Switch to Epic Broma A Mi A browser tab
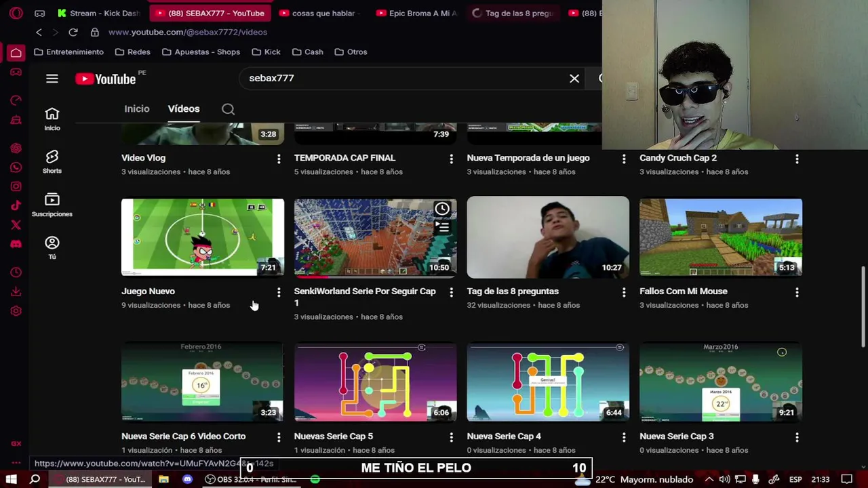This screenshot has width=868, height=488. pyautogui.click(x=417, y=13)
